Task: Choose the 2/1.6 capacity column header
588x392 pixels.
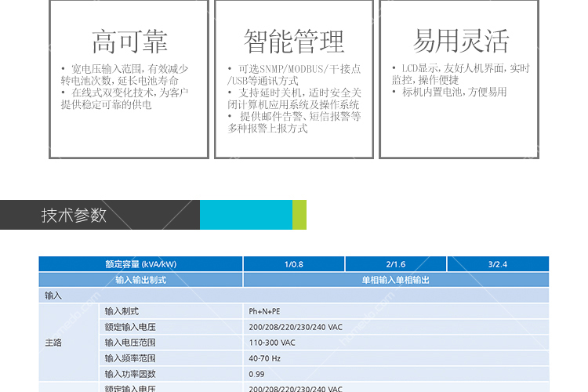Action: pos(395,264)
